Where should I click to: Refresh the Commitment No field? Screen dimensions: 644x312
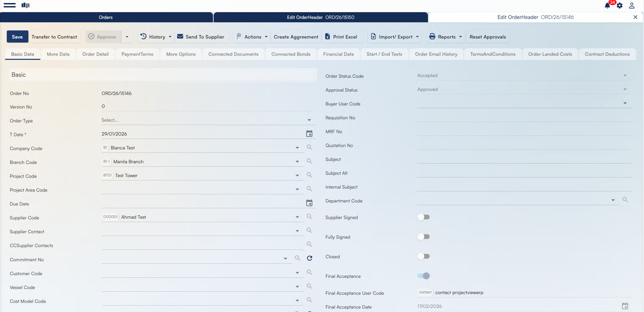pyautogui.click(x=310, y=258)
